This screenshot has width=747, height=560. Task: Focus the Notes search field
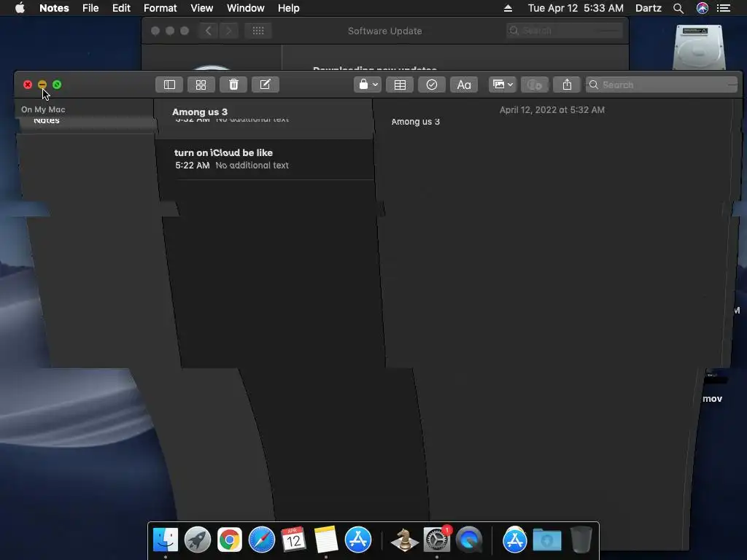click(661, 85)
